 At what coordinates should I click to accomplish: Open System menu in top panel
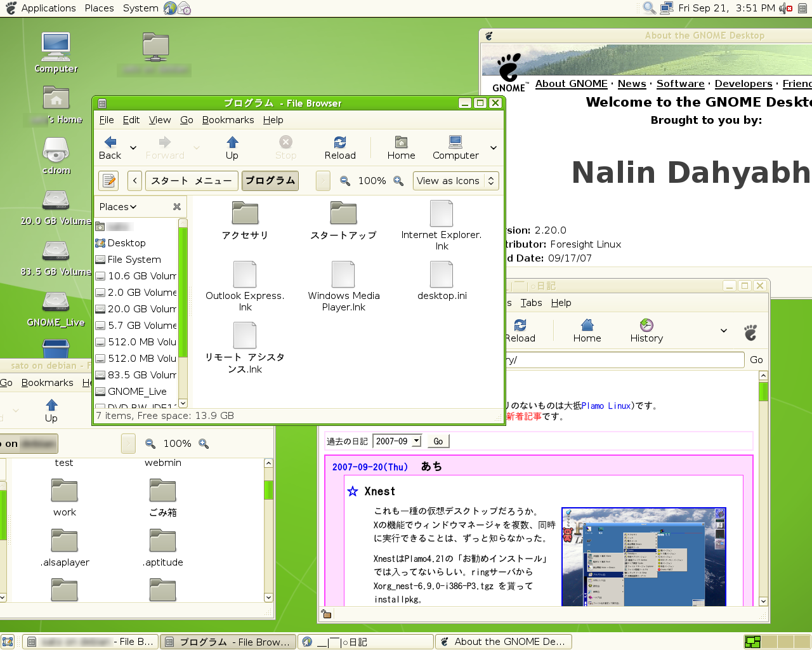point(141,8)
